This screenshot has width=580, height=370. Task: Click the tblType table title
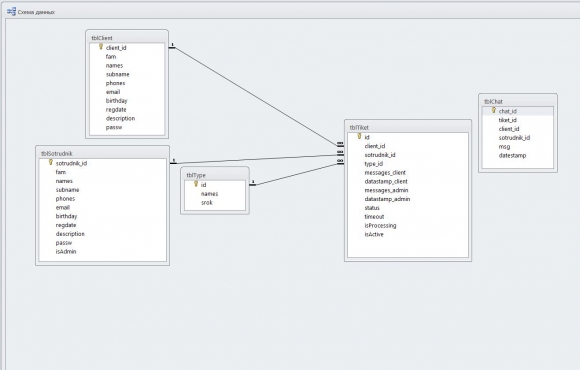coord(196,175)
